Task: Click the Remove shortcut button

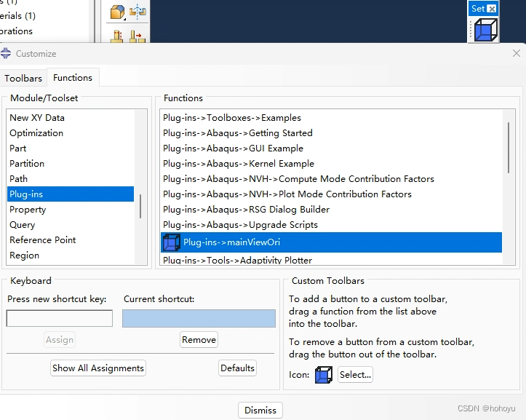Action: (199, 340)
